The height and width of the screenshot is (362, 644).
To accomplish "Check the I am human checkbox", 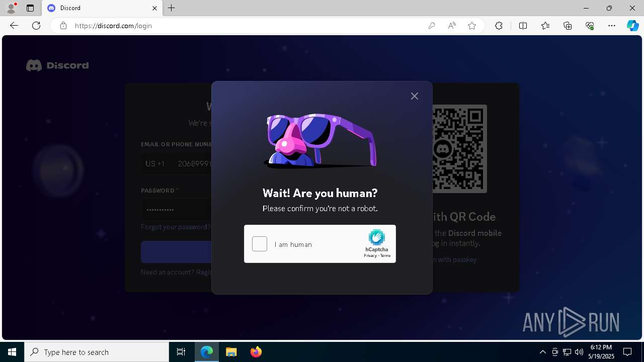I will [260, 244].
